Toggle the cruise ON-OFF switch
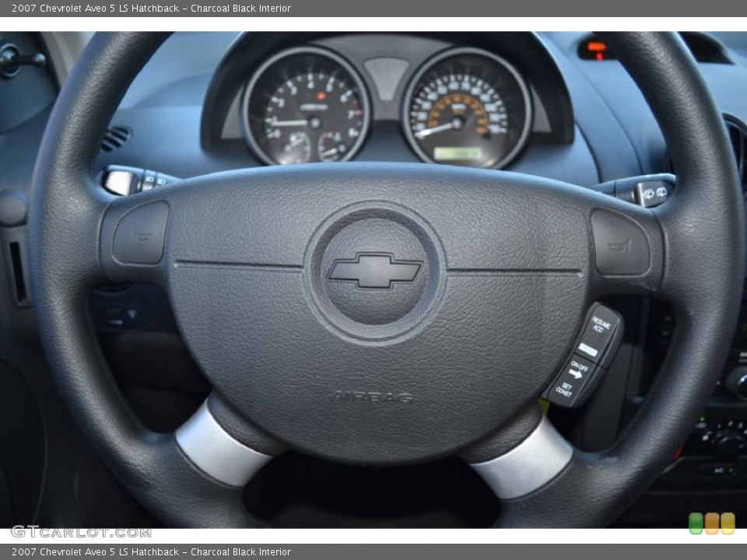This screenshot has height=560, width=747. (x=578, y=369)
